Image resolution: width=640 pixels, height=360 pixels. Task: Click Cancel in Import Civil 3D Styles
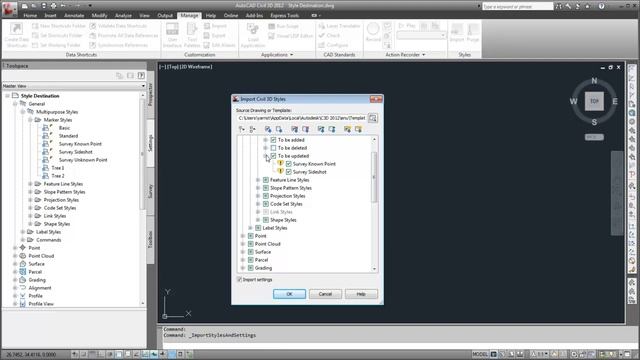(x=325, y=294)
